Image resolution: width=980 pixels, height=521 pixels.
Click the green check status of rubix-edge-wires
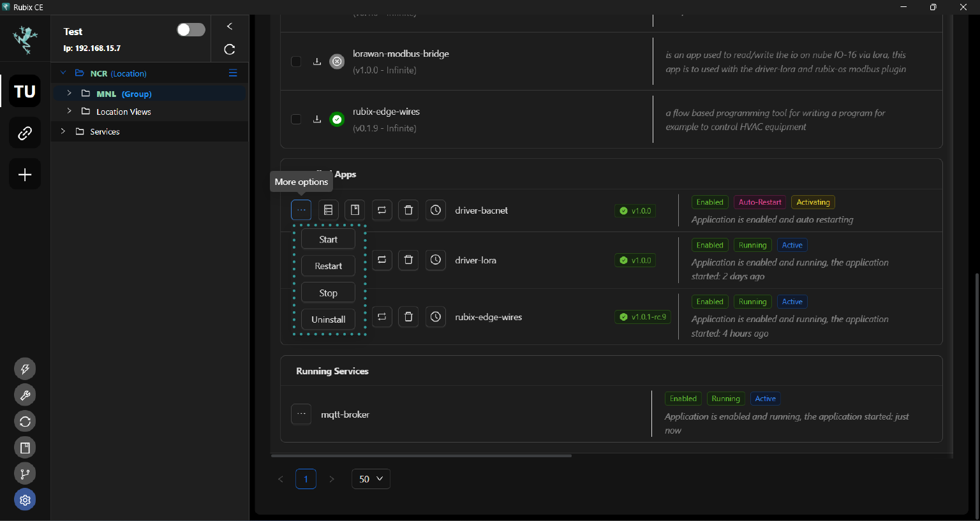click(337, 119)
